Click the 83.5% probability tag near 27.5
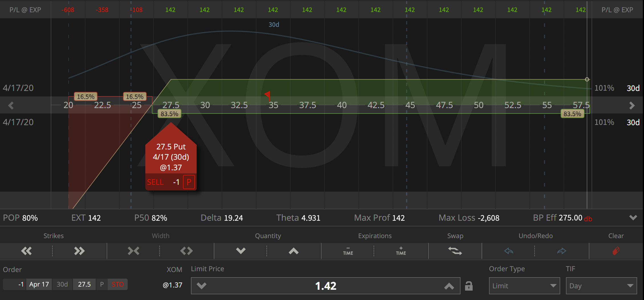 coord(170,114)
